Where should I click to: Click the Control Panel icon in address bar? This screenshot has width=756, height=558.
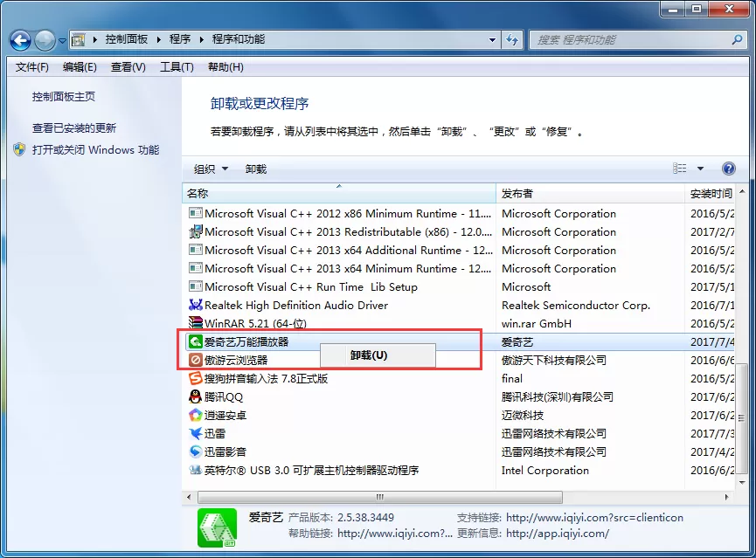point(78,39)
